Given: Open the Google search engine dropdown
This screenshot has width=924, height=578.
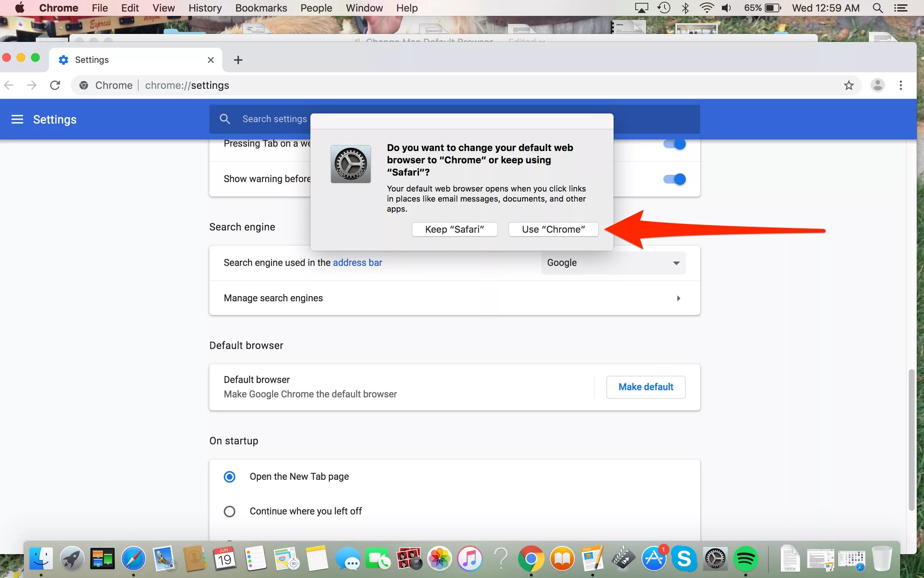Looking at the screenshot, I should pos(613,263).
